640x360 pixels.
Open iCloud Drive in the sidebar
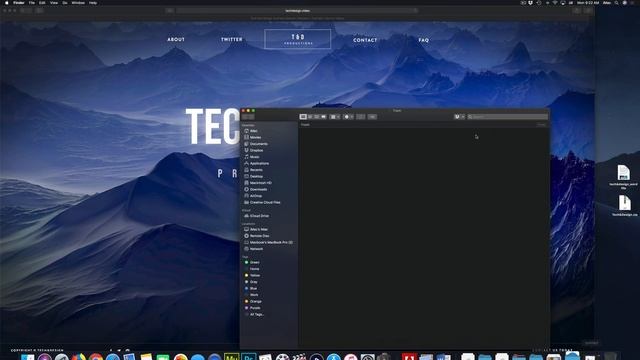point(256,216)
